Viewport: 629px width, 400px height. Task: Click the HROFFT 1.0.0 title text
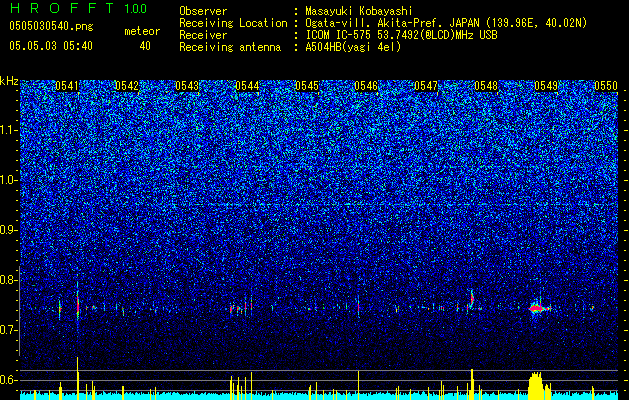click(x=78, y=8)
